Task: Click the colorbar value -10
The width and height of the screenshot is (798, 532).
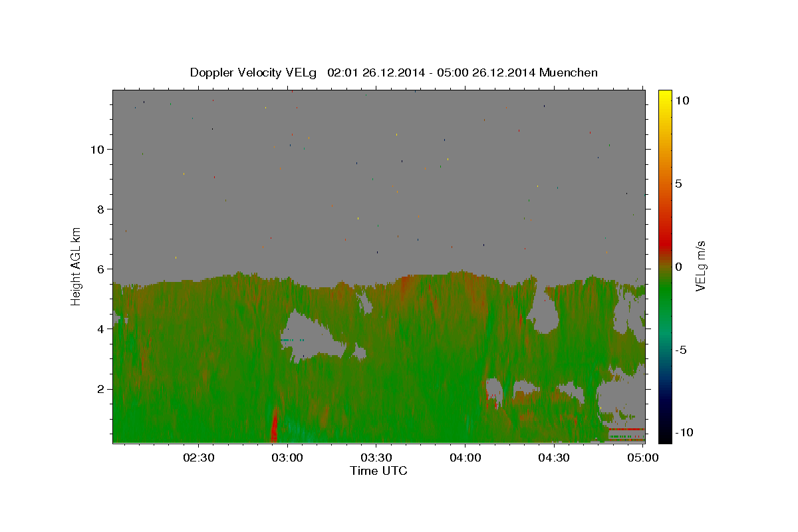Action: [x=684, y=432]
